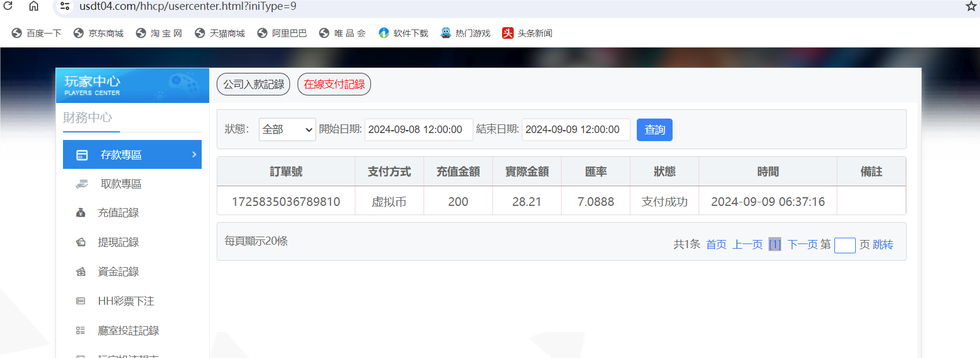
Task: Bookmark this page with the star icon
Action: 971,6
